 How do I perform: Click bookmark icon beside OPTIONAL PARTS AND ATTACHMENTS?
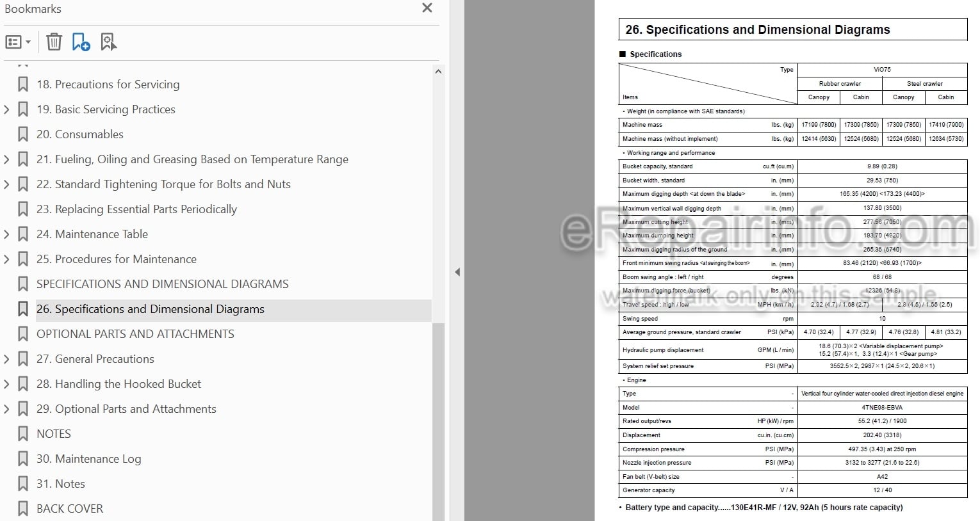coord(23,334)
